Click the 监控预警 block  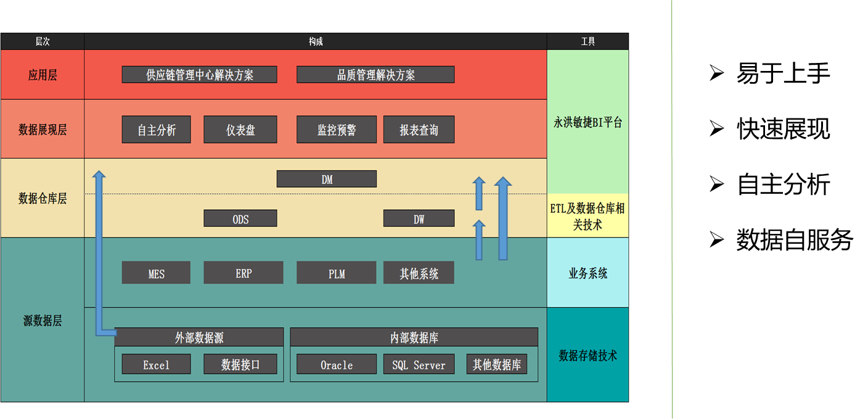[336, 130]
